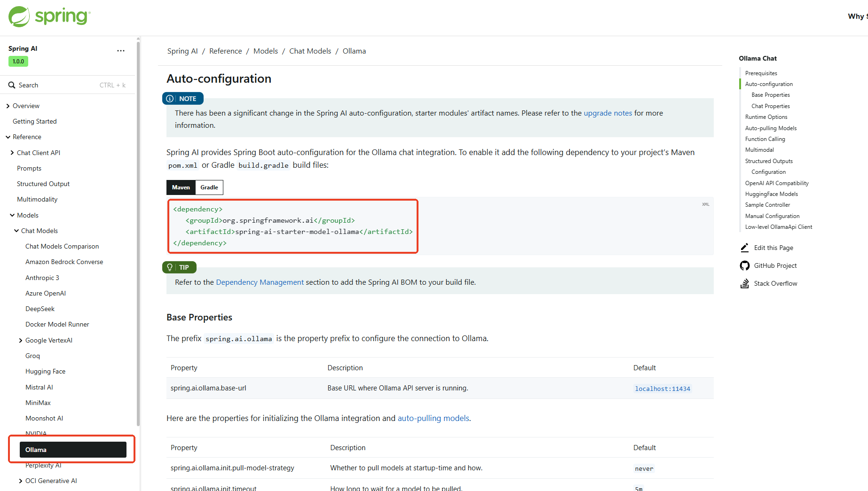
Task: Jump to Prerequisites in page outline
Action: (x=761, y=73)
